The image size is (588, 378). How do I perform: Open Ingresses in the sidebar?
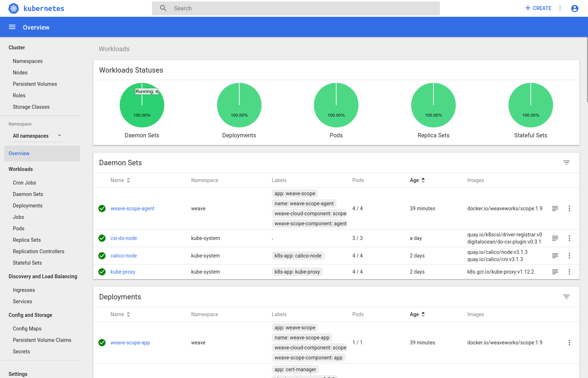[x=24, y=290]
